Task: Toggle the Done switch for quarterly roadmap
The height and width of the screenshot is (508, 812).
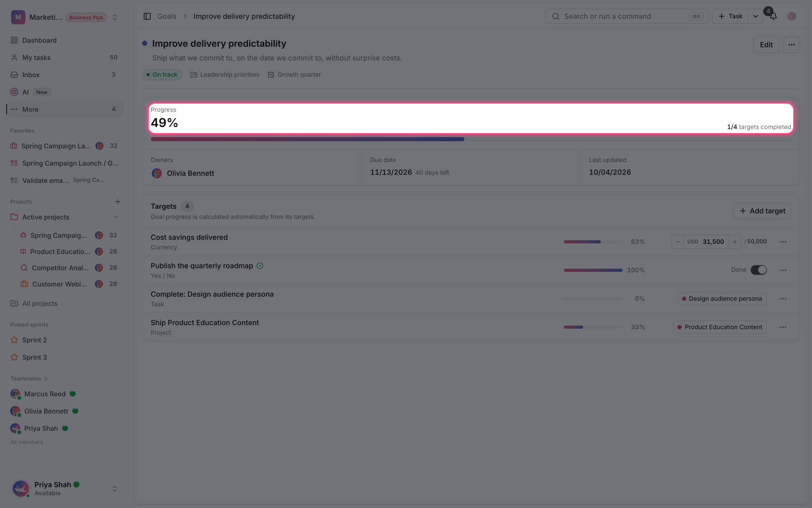Action: (x=759, y=270)
